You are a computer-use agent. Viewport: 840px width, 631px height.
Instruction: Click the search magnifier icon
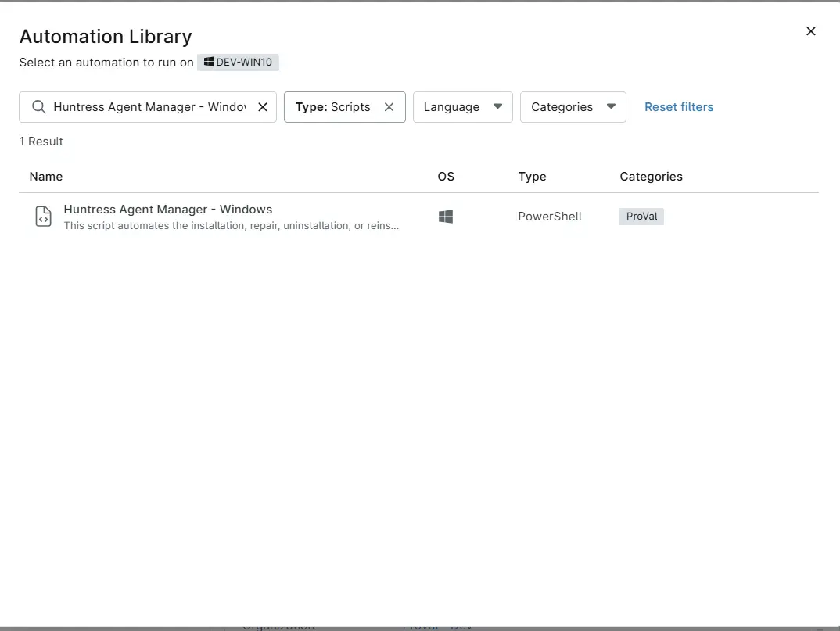(x=38, y=107)
